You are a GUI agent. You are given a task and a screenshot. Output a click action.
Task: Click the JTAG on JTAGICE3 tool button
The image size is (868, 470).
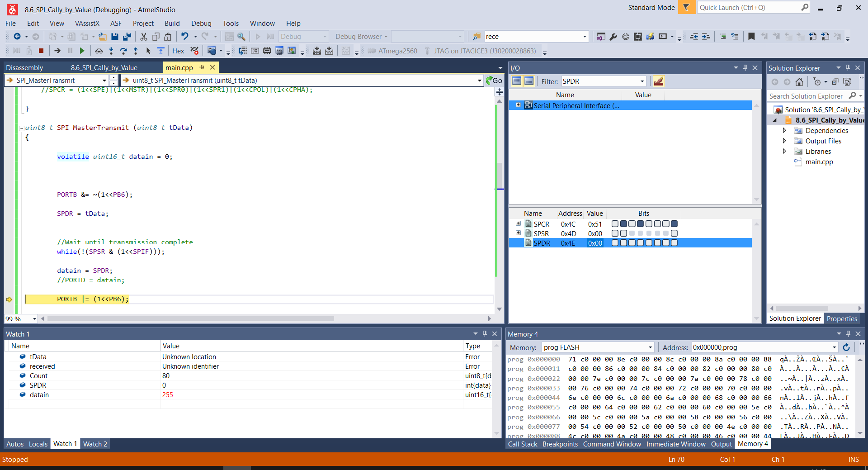coord(481,51)
